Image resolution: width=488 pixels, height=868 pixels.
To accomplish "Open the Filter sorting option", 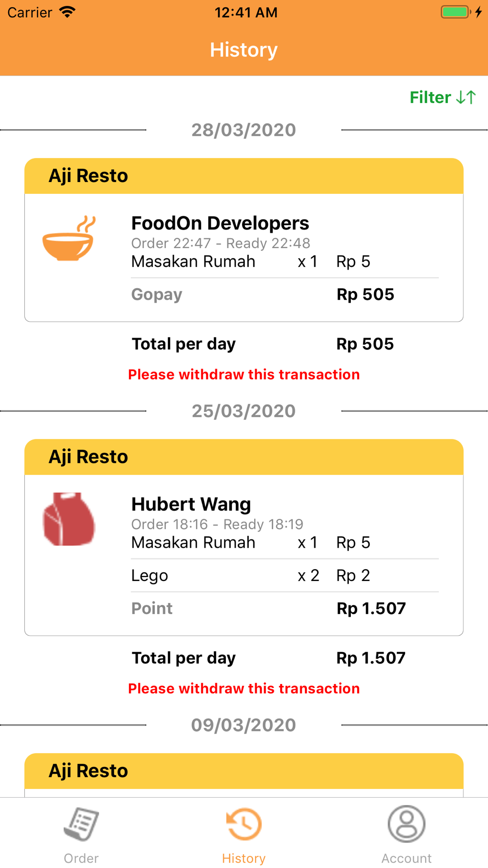I will [x=443, y=97].
